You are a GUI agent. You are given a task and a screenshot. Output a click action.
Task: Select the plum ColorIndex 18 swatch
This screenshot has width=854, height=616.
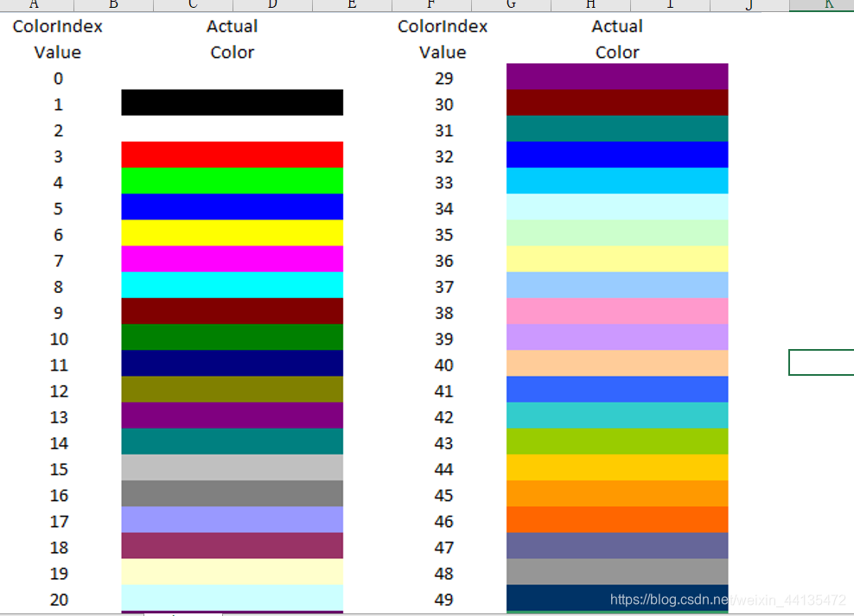(232, 546)
